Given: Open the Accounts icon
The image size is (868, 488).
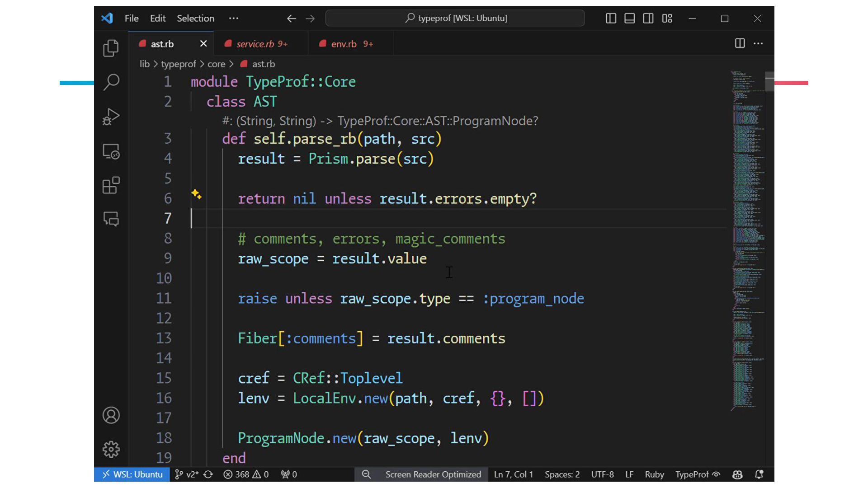Looking at the screenshot, I should [x=111, y=415].
